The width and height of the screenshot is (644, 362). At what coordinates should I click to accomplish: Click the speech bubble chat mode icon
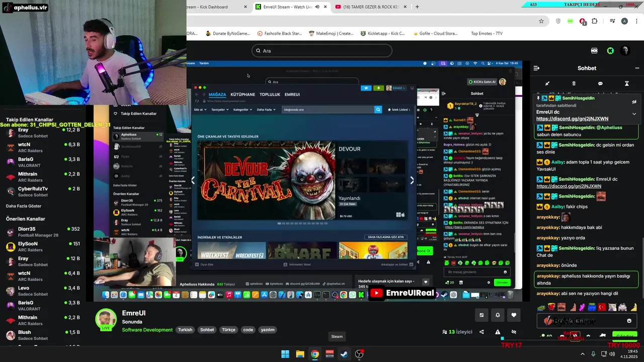pyautogui.click(x=600, y=83)
